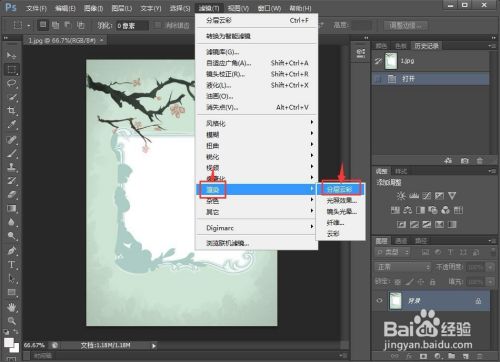
Task: Add a Levels adjustment
Action: tap(414, 196)
